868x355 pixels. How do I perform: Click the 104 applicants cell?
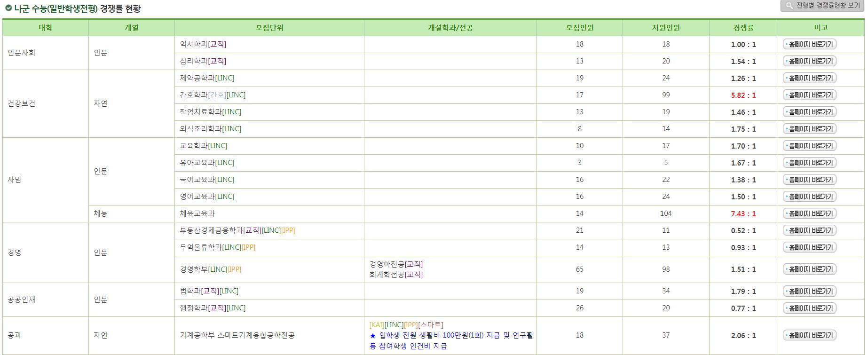click(x=666, y=213)
